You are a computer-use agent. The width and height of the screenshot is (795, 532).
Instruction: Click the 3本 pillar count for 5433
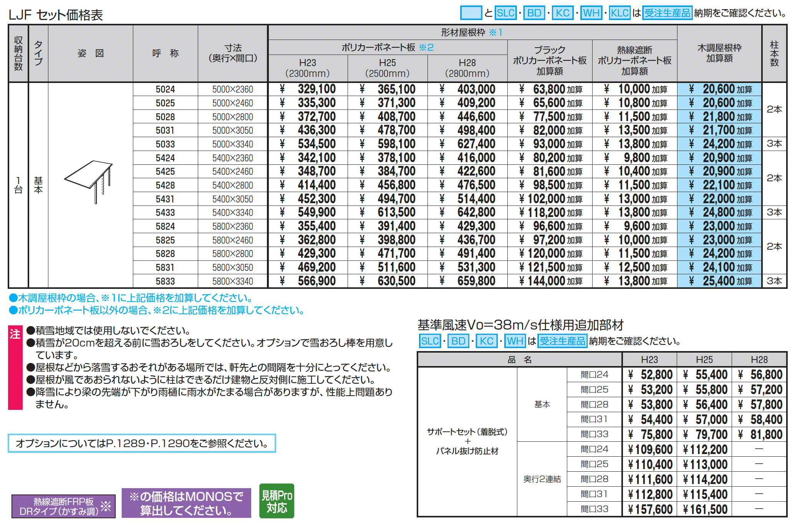pyautogui.click(x=774, y=212)
